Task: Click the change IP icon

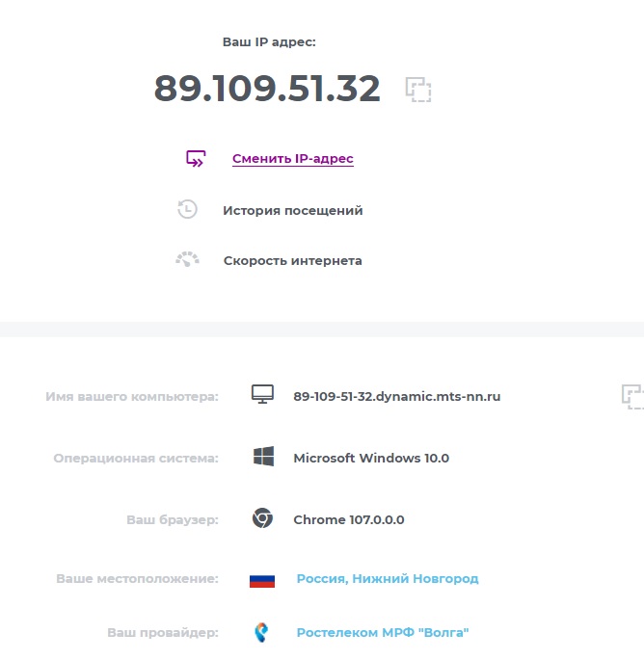Action: pyautogui.click(x=196, y=159)
